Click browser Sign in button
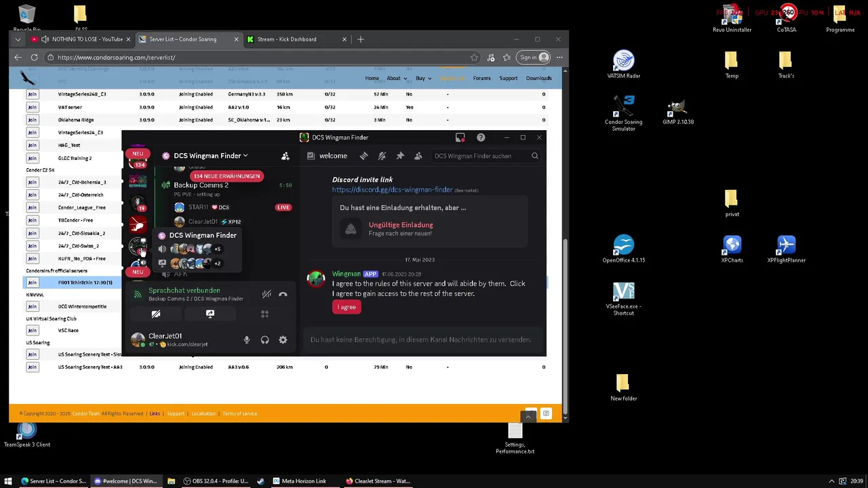 pyautogui.click(x=534, y=58)
